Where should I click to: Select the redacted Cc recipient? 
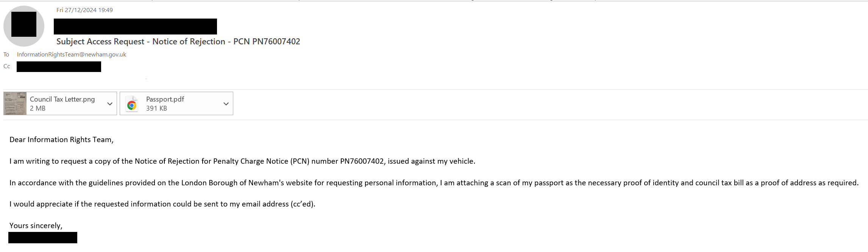coord(59,67)
